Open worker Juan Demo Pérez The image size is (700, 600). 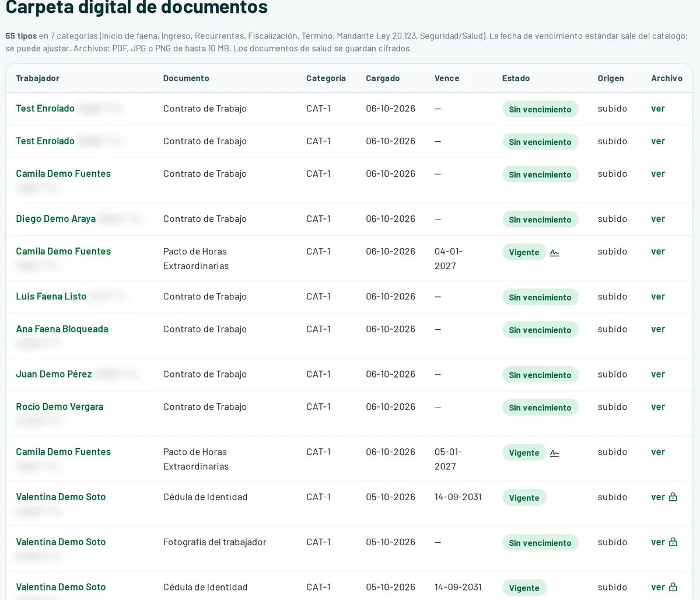click(x=54, y=374)
